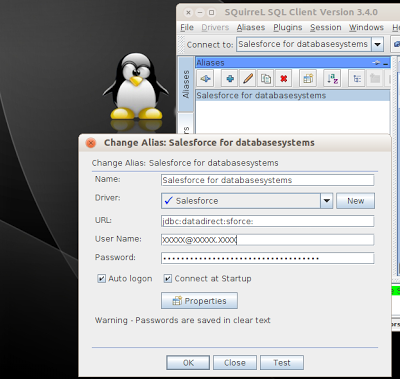The height and width of the screenshot is (379, 400).
Task: Uncheck the Auto logon checkbox
Action: [101, 279]
